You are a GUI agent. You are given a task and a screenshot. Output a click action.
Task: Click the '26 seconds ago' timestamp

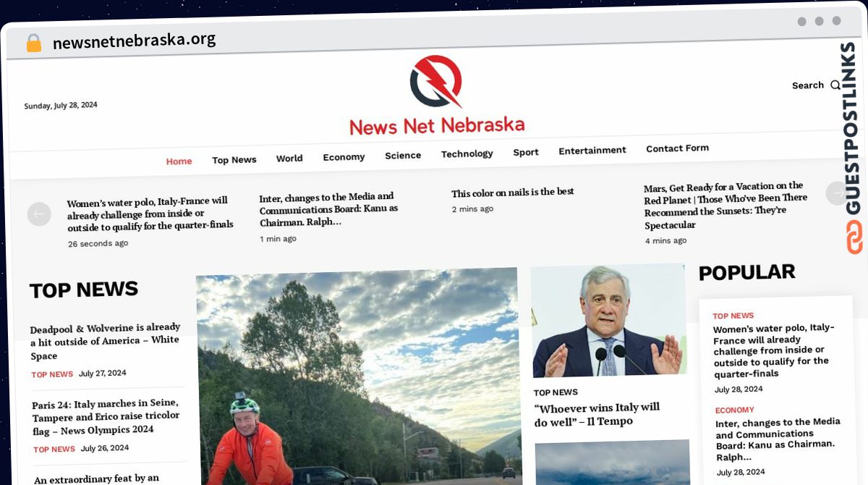pyautogui.click(x=98, y=244)
